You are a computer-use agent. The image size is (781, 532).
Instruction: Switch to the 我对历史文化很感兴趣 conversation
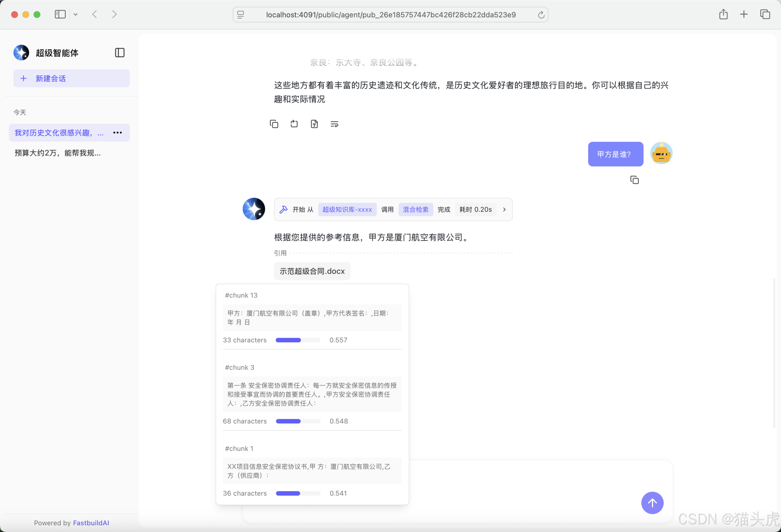pyautogui.click(x=57, y=133)
